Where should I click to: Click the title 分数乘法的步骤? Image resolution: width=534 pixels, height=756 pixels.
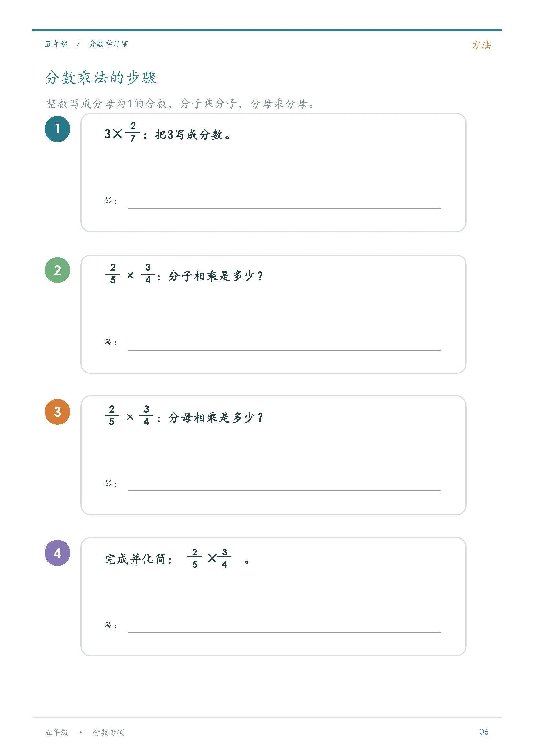pos(101,78)
